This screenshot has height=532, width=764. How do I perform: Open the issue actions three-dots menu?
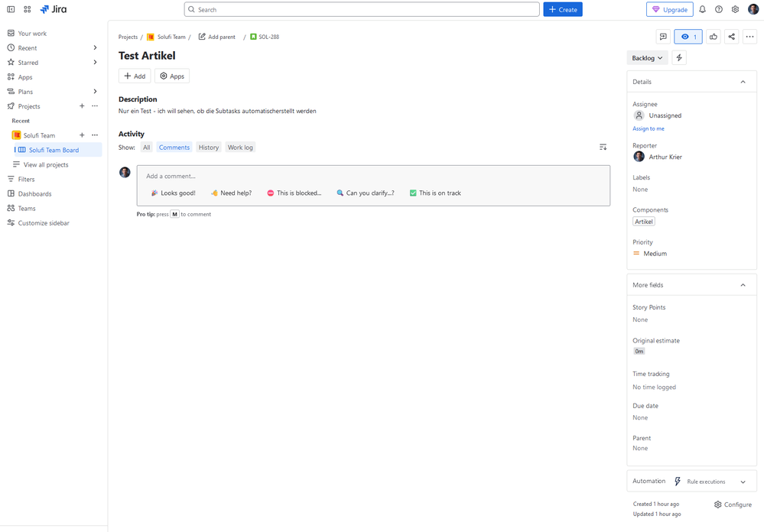(x=749, y=37)
